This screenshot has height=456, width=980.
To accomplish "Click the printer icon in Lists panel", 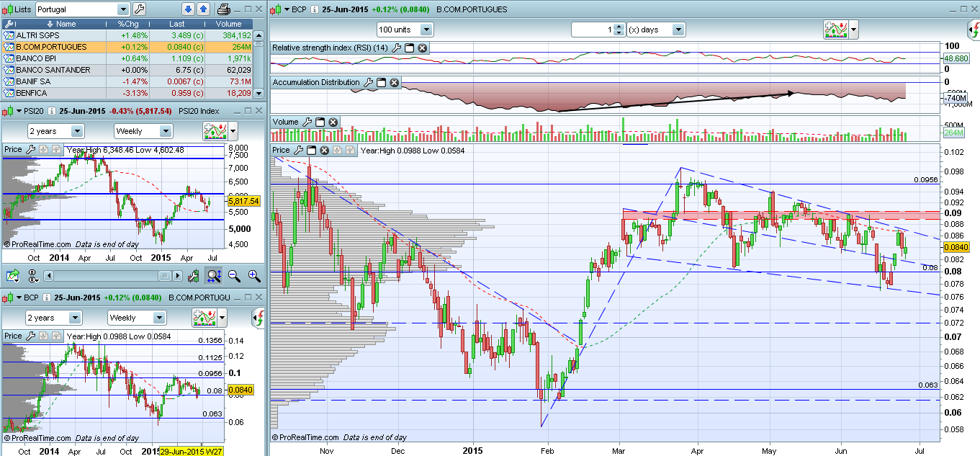I will coord(224,9).
